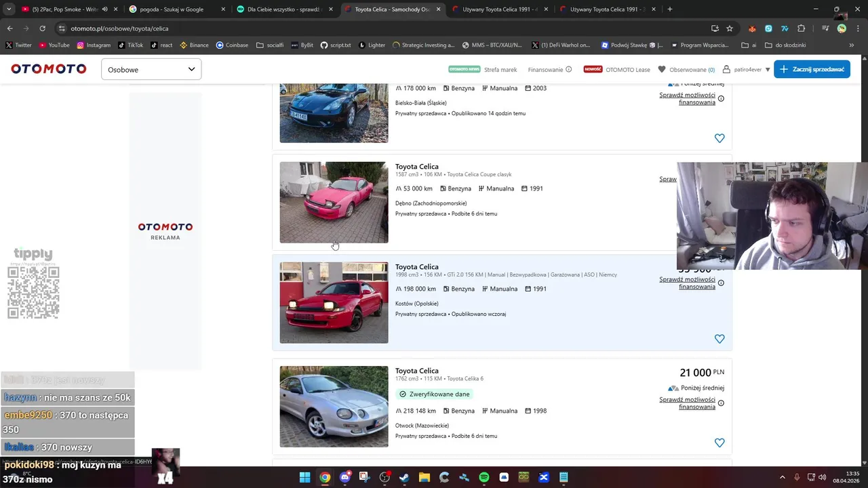Open Binance bookmark
868x488 pixels.
pos(194,45)
